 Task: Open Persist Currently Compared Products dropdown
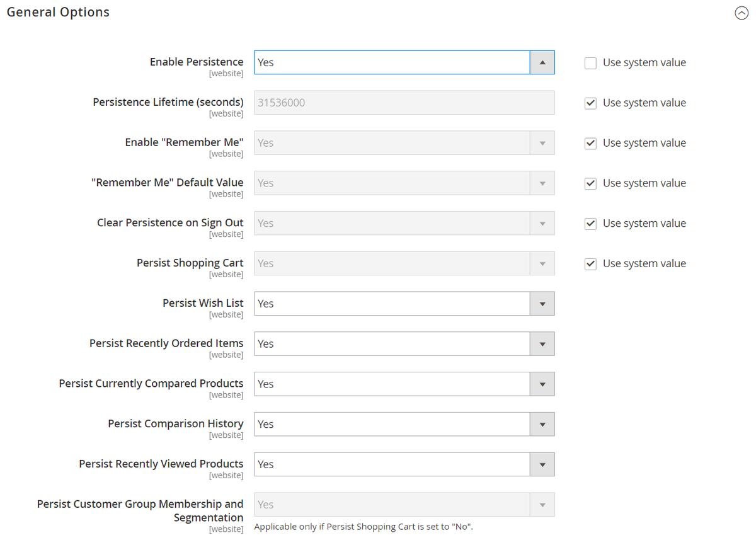pos(404,384)
